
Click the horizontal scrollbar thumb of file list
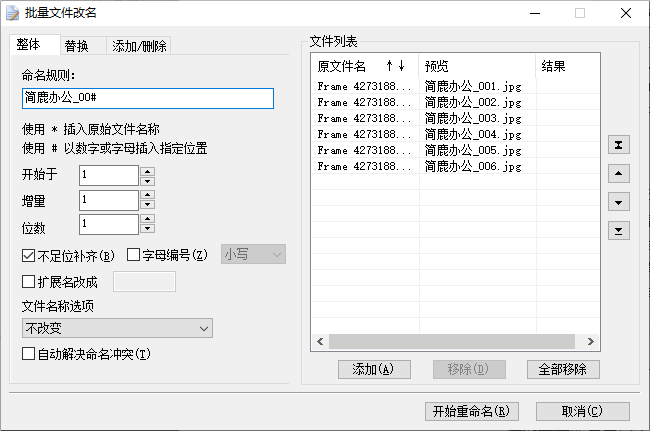coord(452,341)
